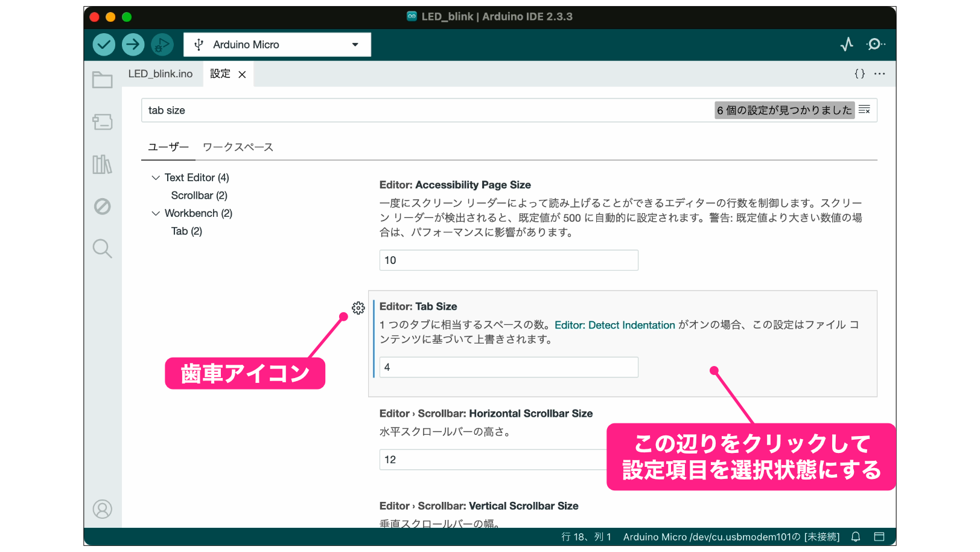The image size is (980, 552).
Task: Select Tab (2) in settings tree
Action: [186, 231]
